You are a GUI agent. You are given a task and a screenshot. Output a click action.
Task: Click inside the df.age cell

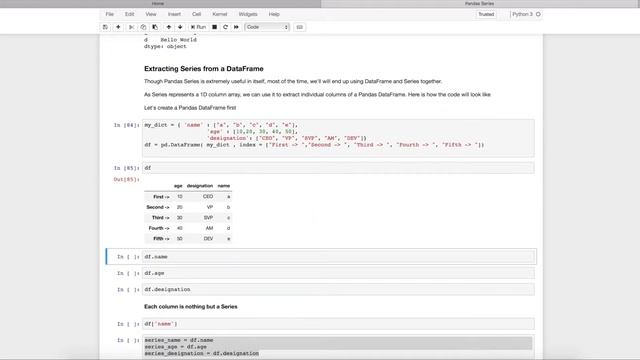pos(338,273)
